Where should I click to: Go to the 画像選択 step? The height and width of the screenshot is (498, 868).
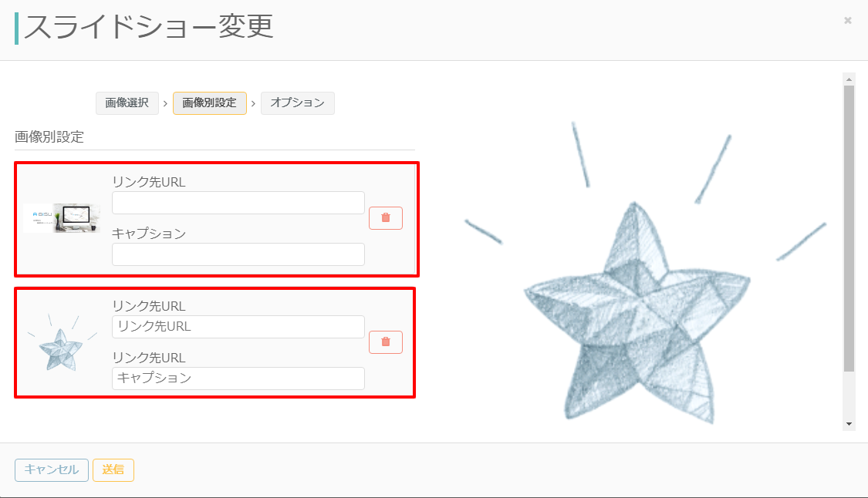tap(127, 103)
